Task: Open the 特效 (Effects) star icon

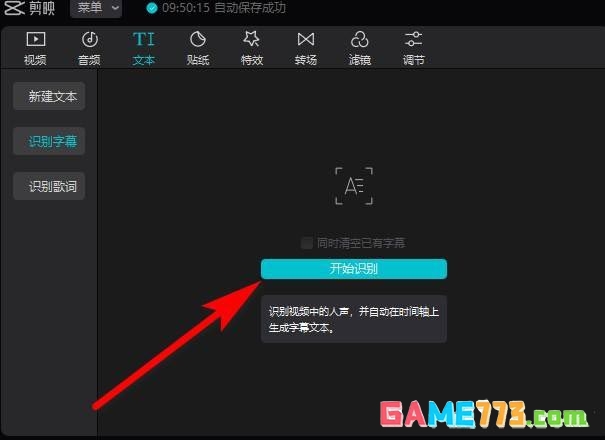Action: (252, 39)
